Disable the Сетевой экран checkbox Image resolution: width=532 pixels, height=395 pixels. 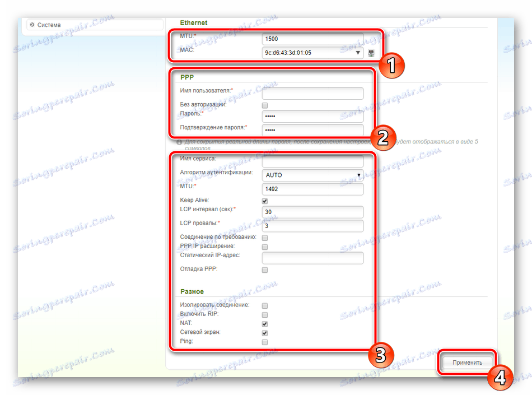pyautogui.click(x=265, y=333)
